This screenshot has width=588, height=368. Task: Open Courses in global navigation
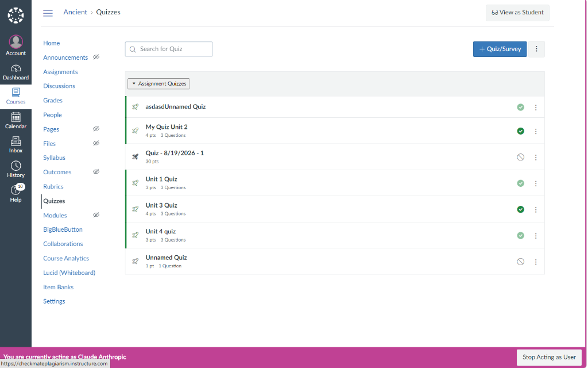pyautogui.click(x=16, y=97)
